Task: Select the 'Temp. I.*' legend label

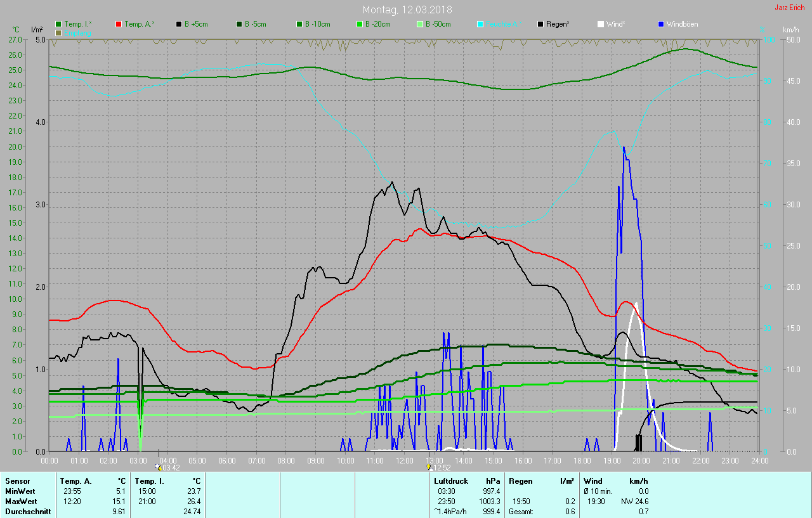Action: 78,24
